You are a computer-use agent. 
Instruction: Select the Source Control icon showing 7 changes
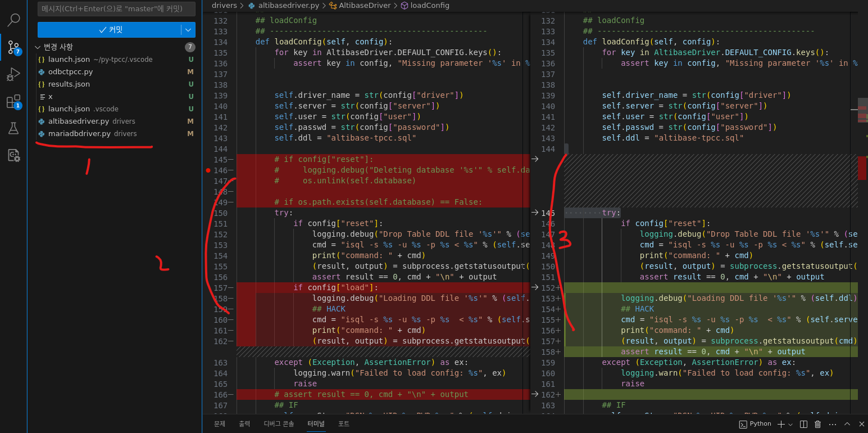13,47
